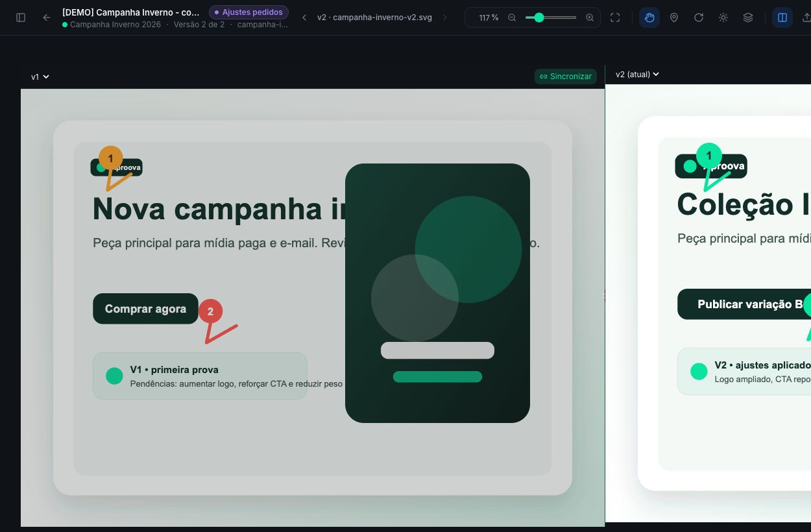Click Publicar variação B button in v2
The width and height of the screenshot is (811, 532).
tap(744, 304)
